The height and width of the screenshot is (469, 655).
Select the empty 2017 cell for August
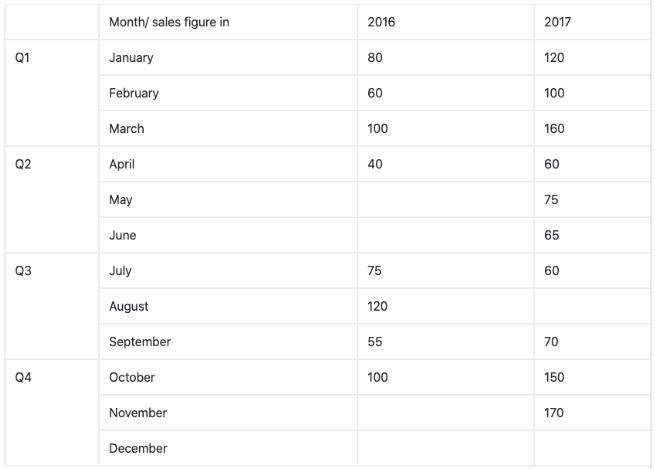pos(591,306)
